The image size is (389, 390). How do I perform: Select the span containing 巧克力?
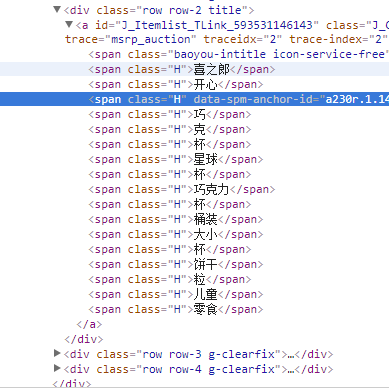(x=182, y=189)
